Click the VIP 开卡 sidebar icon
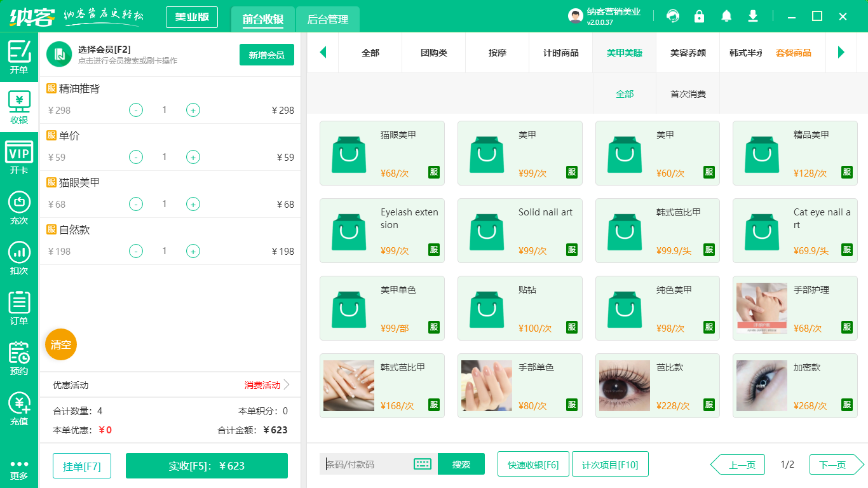This screenshot has height=488, width=868. click(18, 154)
